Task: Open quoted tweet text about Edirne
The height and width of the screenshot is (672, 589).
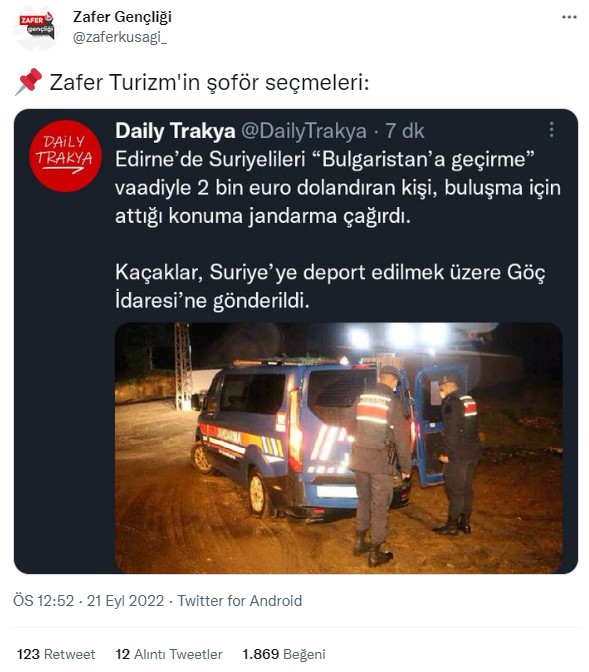Action: point(338,187)
